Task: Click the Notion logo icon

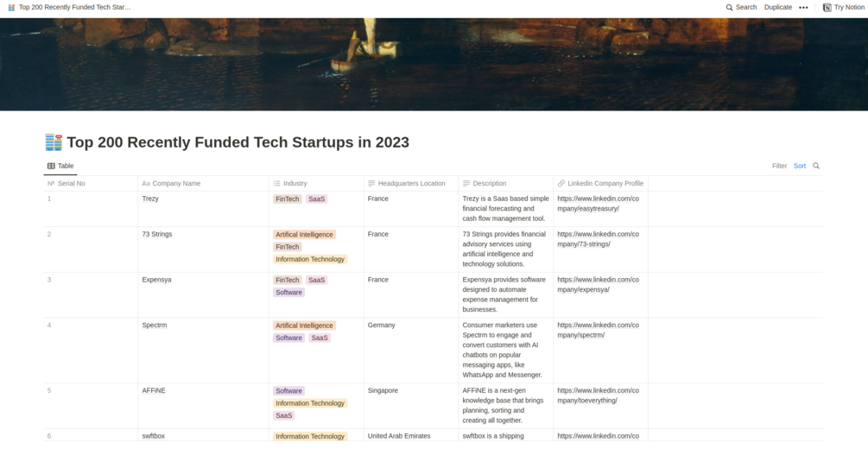Action: click(x=827, y=7)
